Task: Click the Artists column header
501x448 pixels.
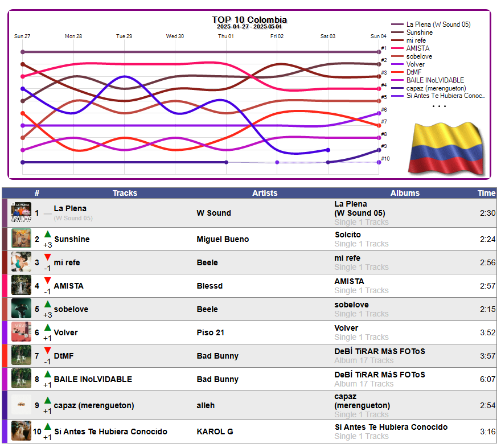Action: (265, 193)
